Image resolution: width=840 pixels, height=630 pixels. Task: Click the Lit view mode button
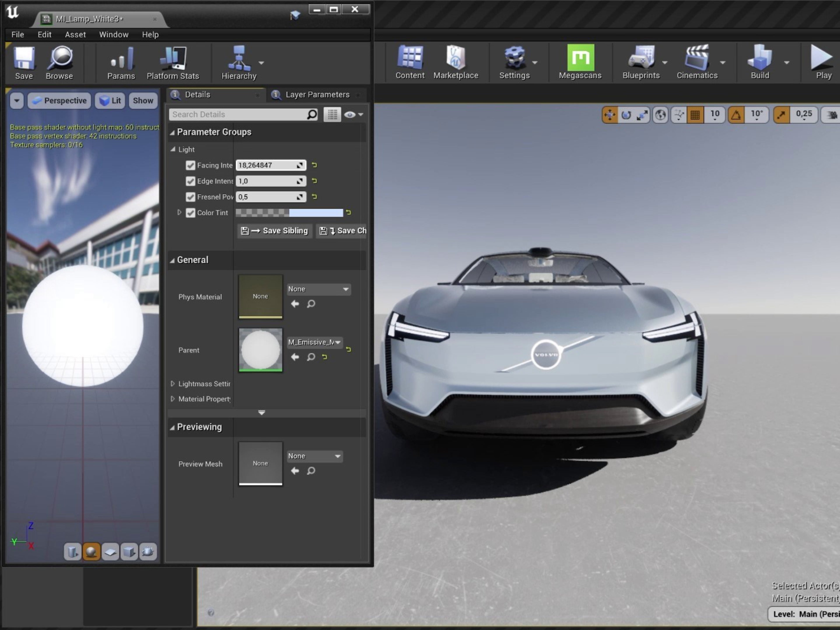tap(110, 101)
